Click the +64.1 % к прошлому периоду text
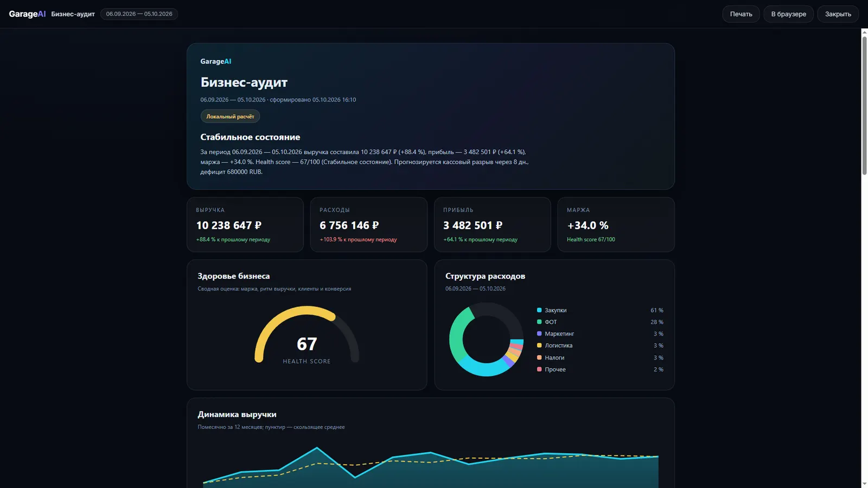The width and height of the screenshot is (868, 488). (x=480, y=239)
